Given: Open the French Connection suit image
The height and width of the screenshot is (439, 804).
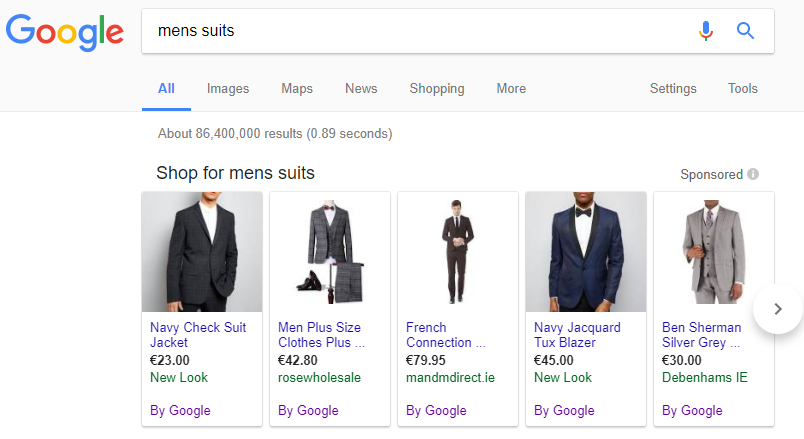Looking at the screenshot, I should (458, 252).
